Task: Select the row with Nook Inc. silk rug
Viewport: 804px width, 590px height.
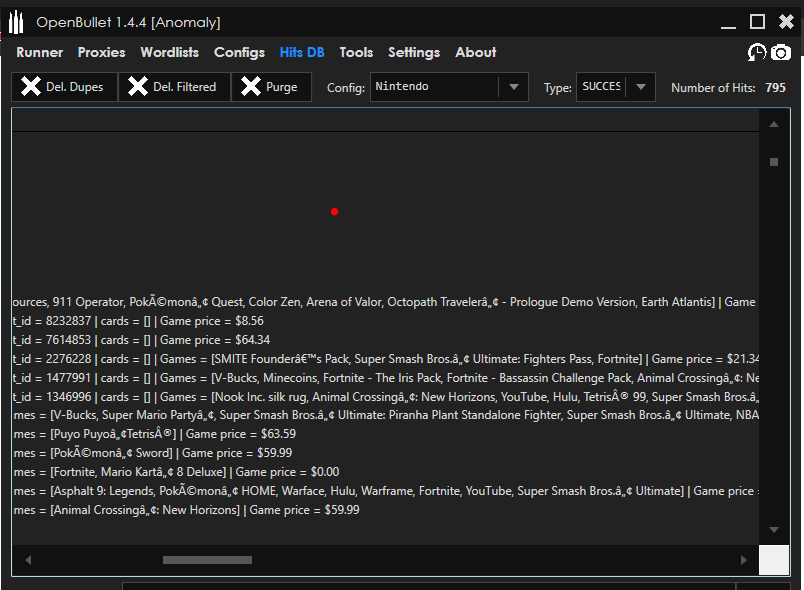Action: (x=386, y=397)
